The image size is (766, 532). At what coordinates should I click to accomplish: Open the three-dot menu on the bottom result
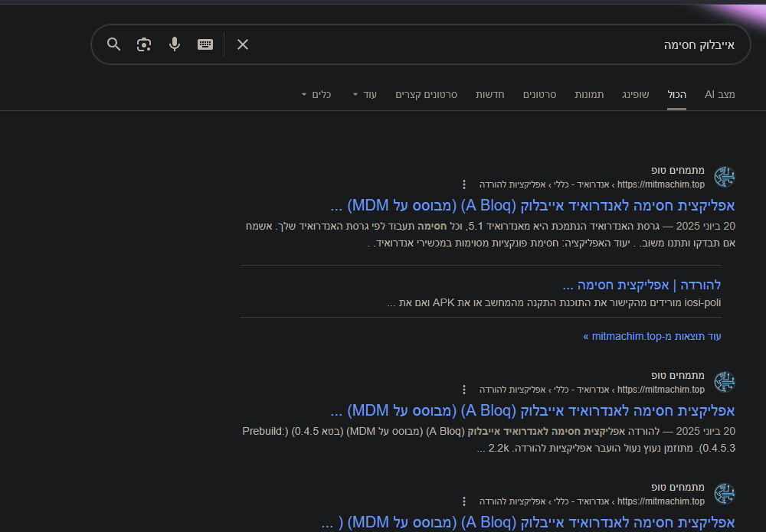[x=464, y=501]
